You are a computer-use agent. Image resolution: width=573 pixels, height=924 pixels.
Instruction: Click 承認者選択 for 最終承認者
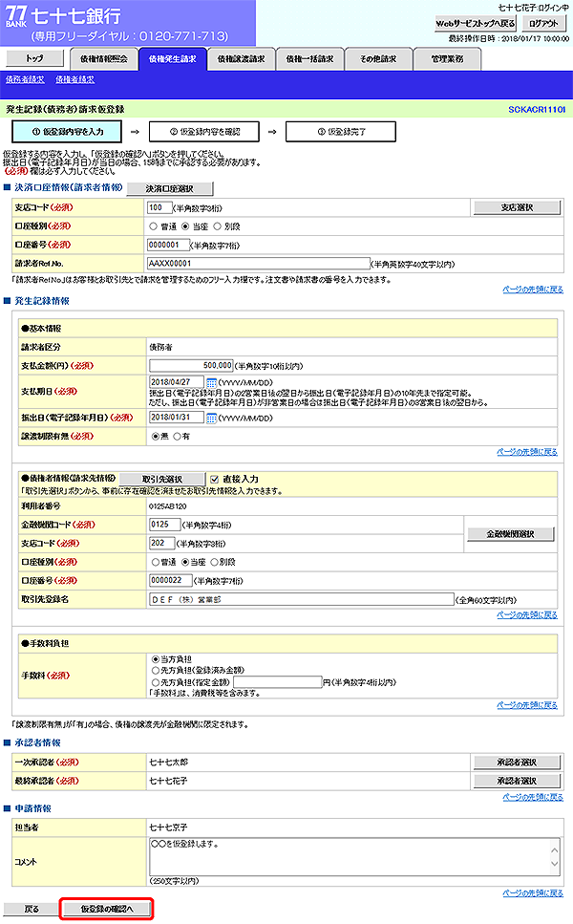517,781
